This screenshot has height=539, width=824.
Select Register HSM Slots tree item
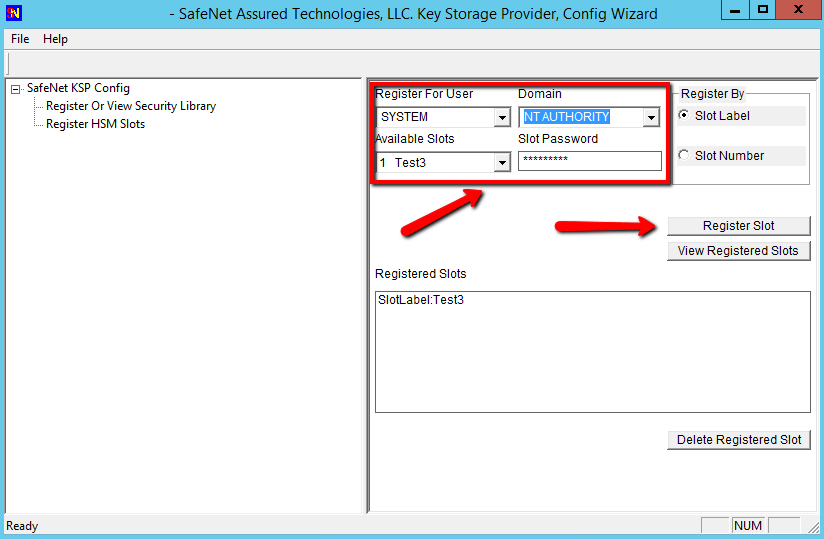95,124
